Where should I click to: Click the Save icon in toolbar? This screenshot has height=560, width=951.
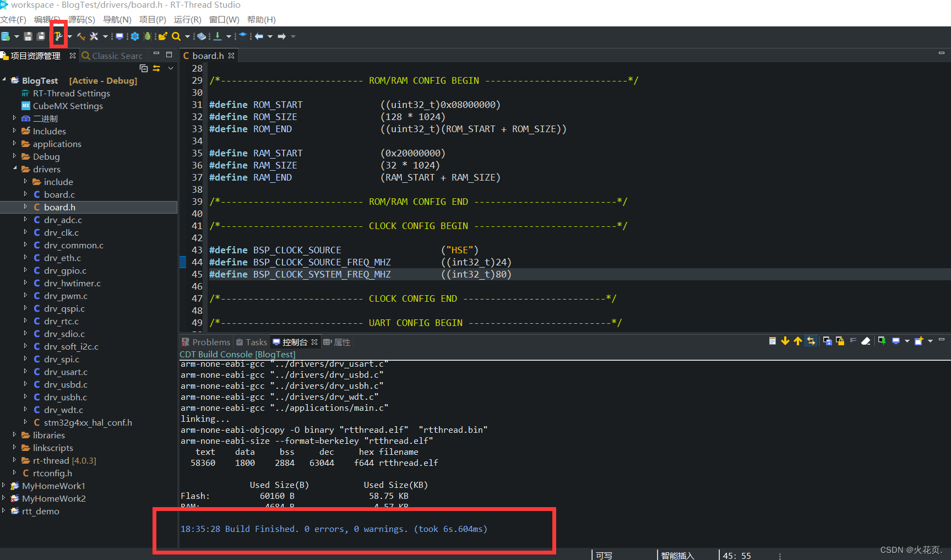[x=28, y=36]
